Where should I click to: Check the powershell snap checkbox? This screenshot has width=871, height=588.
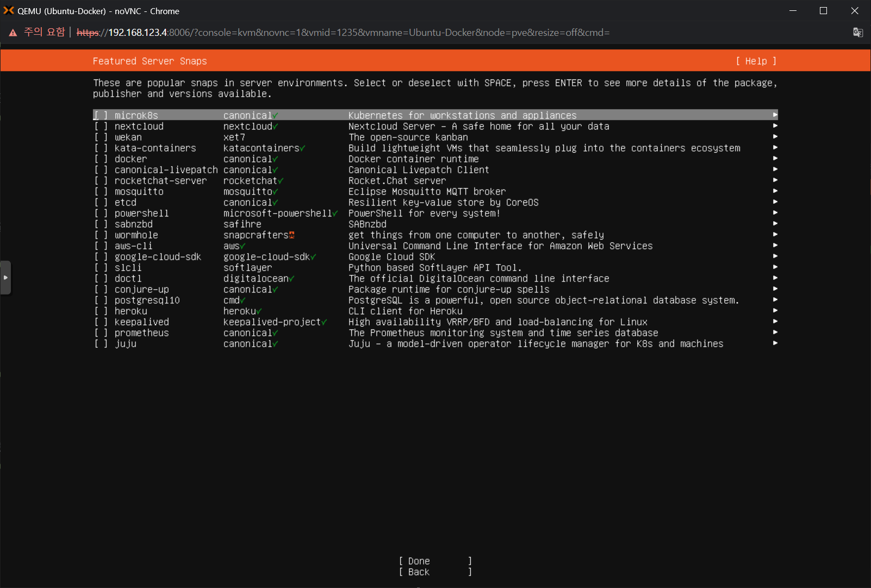101,213
